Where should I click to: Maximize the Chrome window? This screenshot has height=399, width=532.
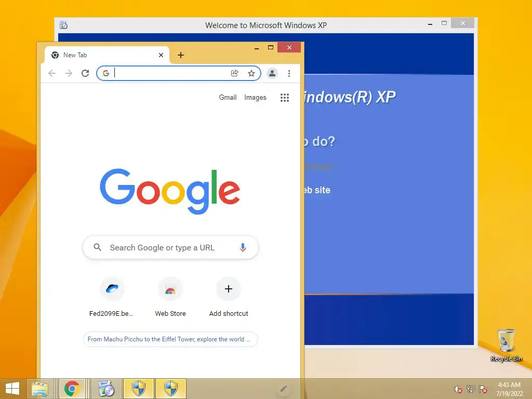(x=270, y=47)
